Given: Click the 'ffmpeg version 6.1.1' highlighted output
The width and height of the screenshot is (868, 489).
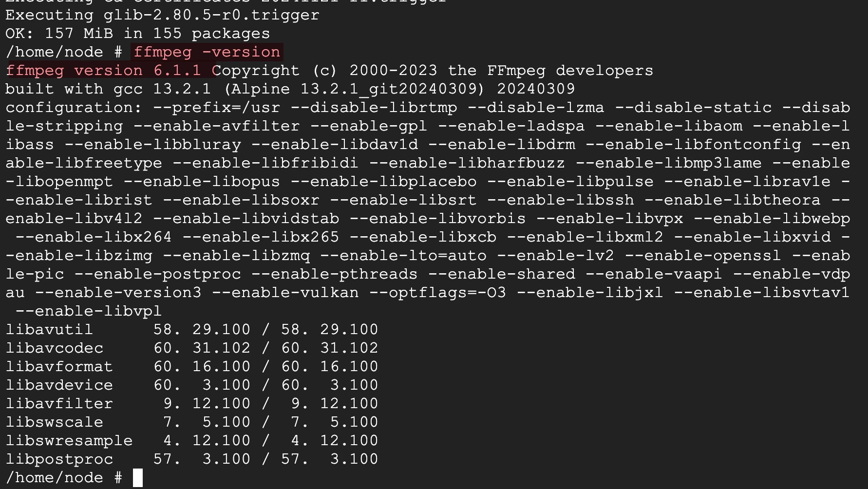Looking at the screenshot, I should [x=103, y=71].
